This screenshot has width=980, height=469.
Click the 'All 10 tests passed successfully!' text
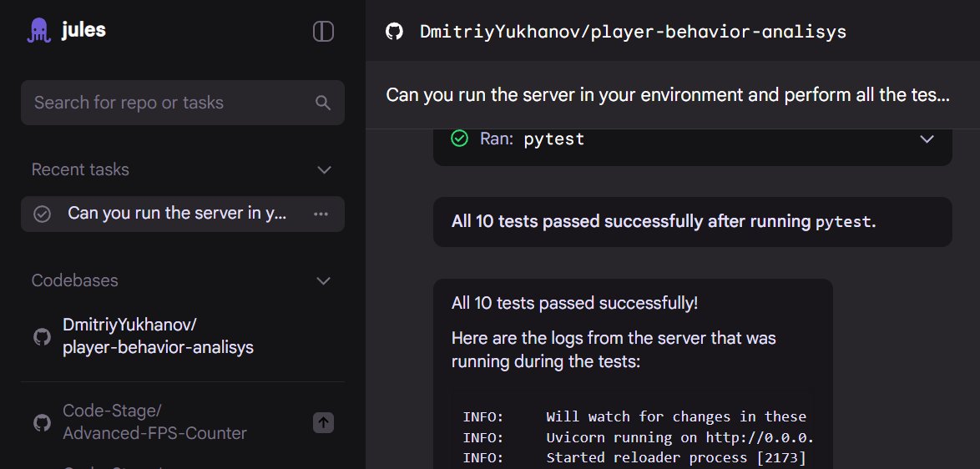[574, 304]
